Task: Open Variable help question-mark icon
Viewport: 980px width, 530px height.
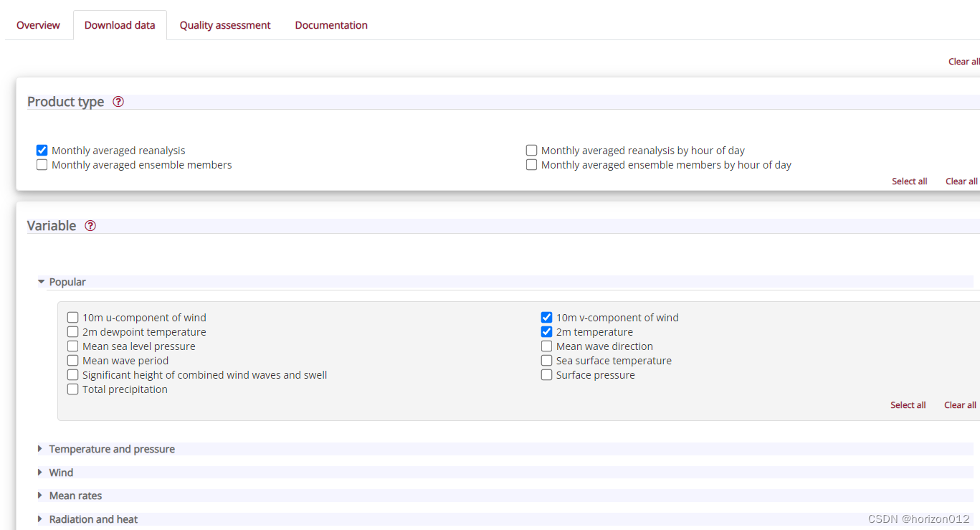Action: [90, 226]
